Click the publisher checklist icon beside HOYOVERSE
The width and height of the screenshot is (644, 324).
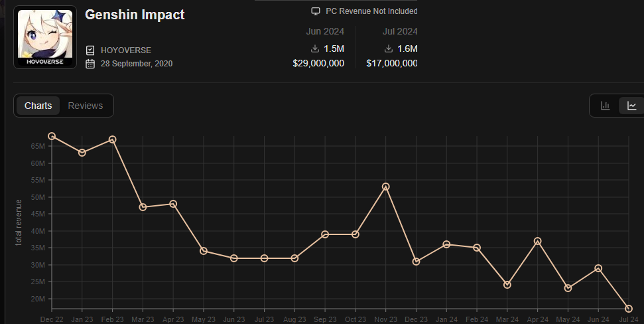(90, 50)
